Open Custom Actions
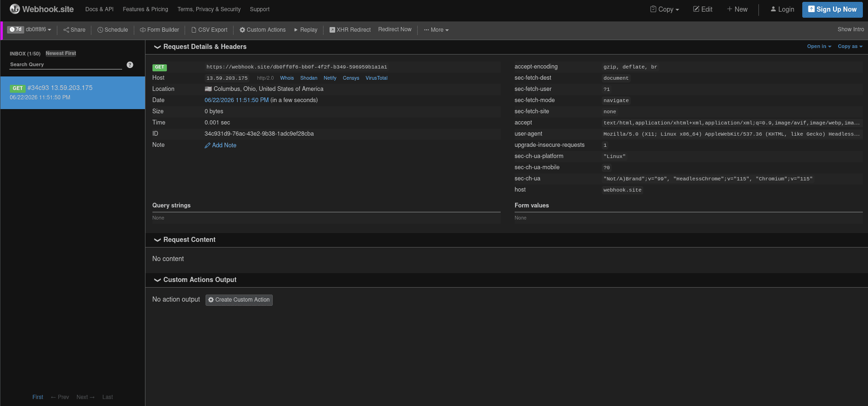 (x=262, y=30)
